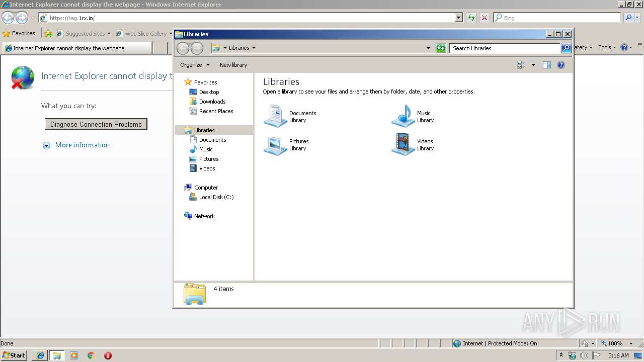This screenshot has height=362, width=644.
Task: Click volume icon in system tray
Action: pos(584,355)
